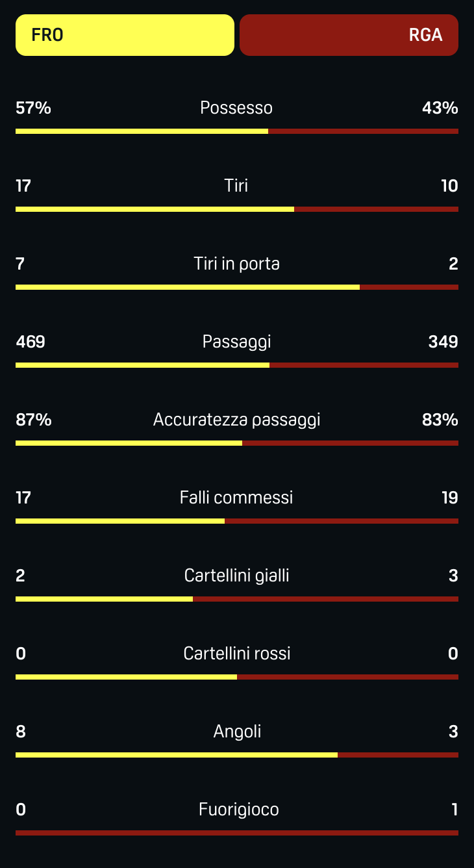Click the Possesso stat label
Viewport: 474px width, 868px height.
pyautogui.click(x=236, y=108)
